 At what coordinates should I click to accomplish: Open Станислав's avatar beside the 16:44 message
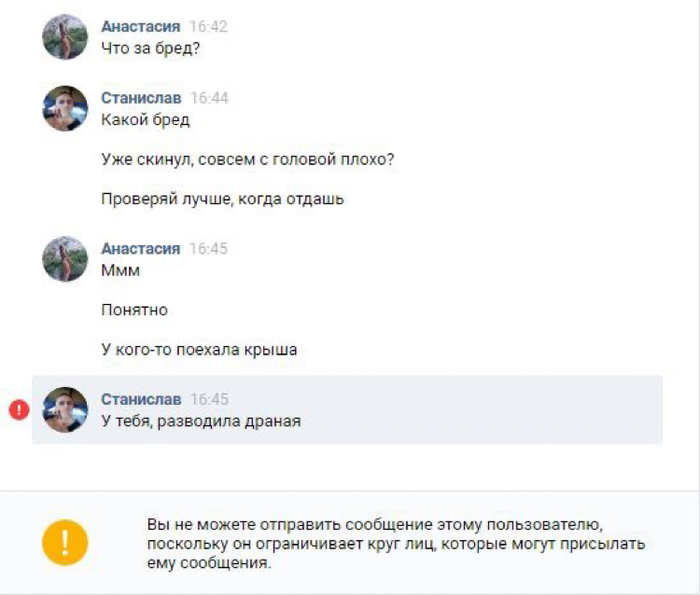pyautogui.click(x=65, y=108)
